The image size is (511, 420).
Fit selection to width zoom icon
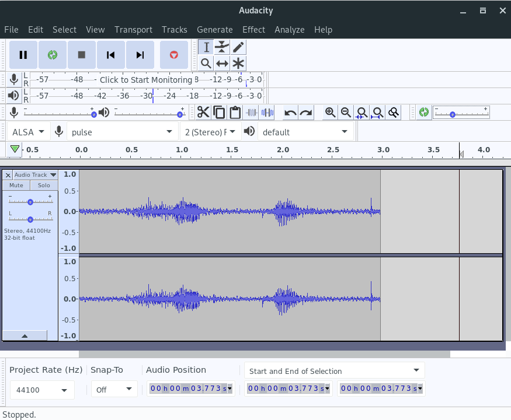[361, 113]
